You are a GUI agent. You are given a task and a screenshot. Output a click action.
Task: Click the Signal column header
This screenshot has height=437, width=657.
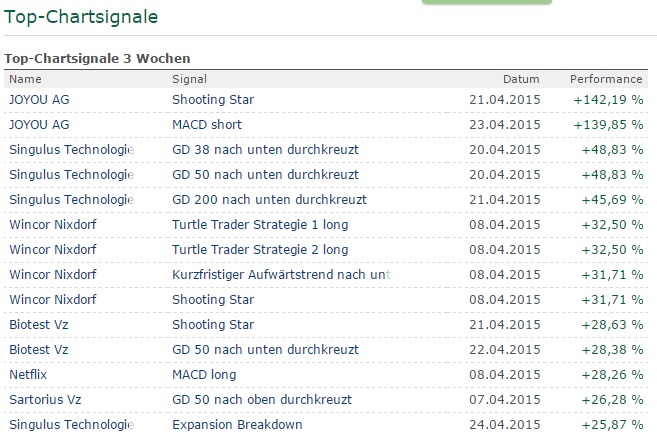[x=189, y=79]
